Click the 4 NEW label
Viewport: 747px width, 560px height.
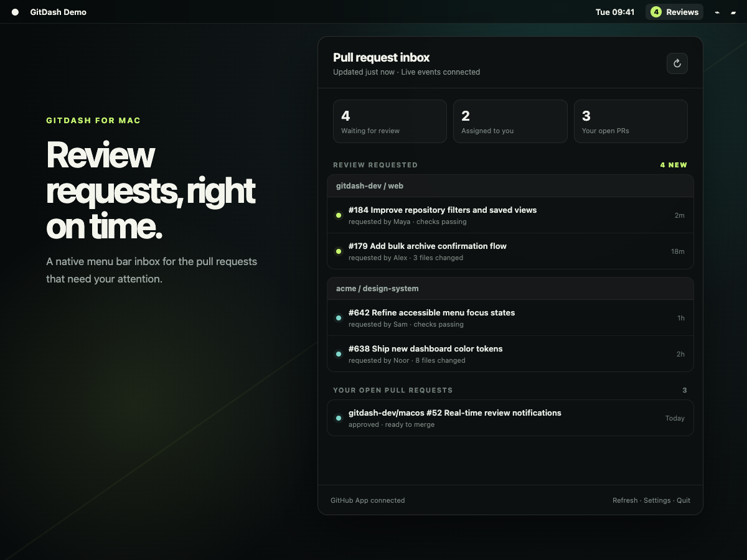pyautogui.click(x=674, y=165)
